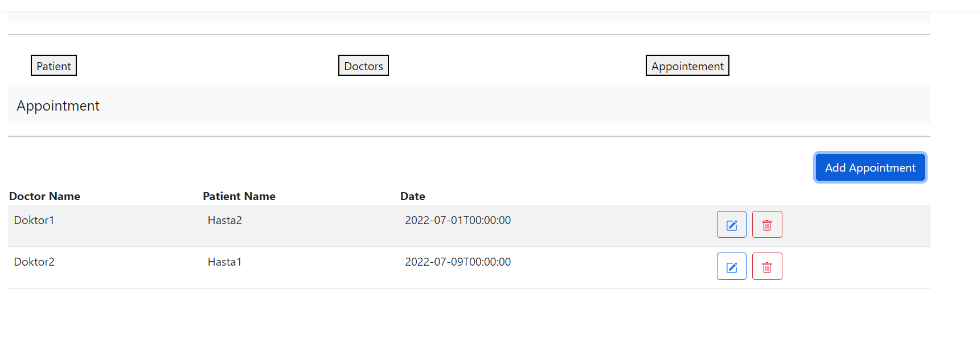Click the Patient Name column header
The width and height of the screenshot is (980, 354).
pos(239,196)
